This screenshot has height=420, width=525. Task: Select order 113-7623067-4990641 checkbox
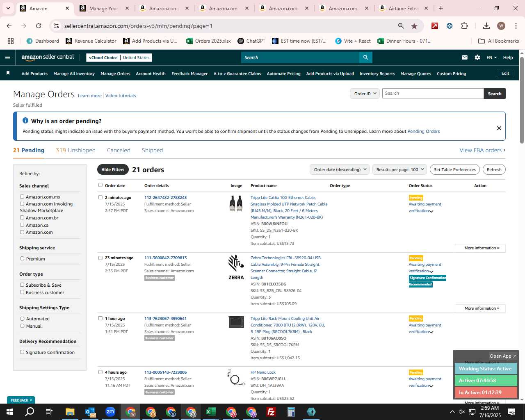pyautogui.click(x=100, y=318)
